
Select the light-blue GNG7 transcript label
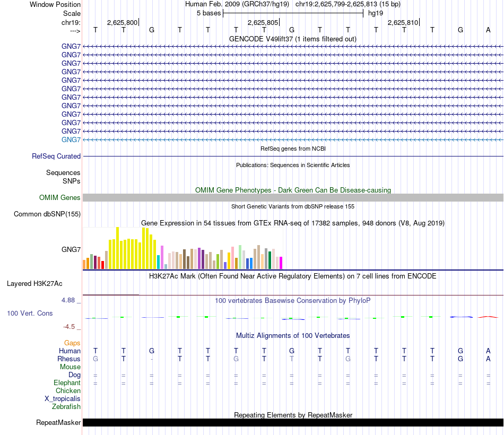[71, 140]
